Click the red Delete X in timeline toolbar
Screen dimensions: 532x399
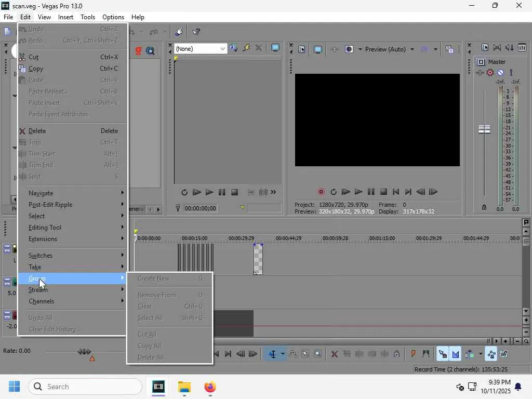coord(334,354)
